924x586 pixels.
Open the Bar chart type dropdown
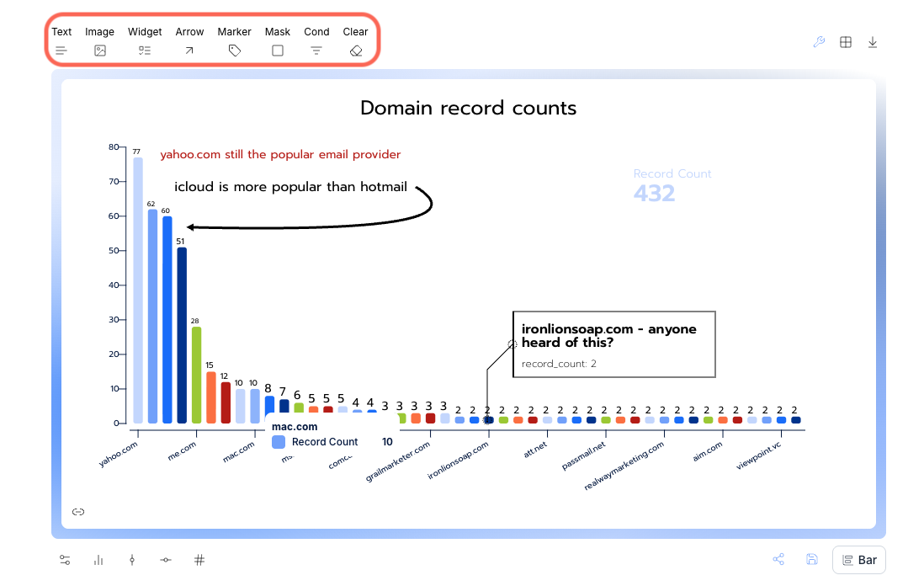(x=859, y=560)
